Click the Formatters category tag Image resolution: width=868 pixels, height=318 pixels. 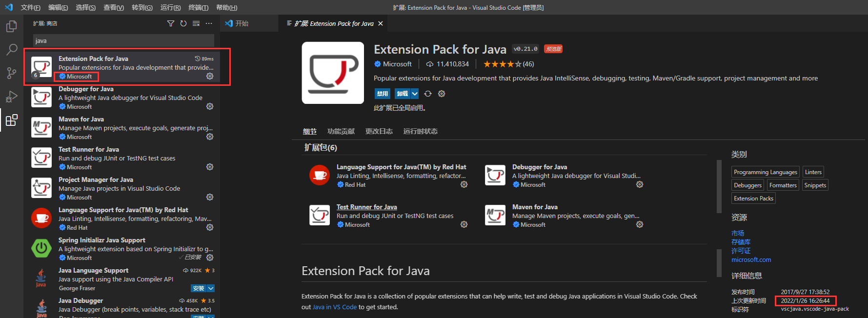(783, 185)
